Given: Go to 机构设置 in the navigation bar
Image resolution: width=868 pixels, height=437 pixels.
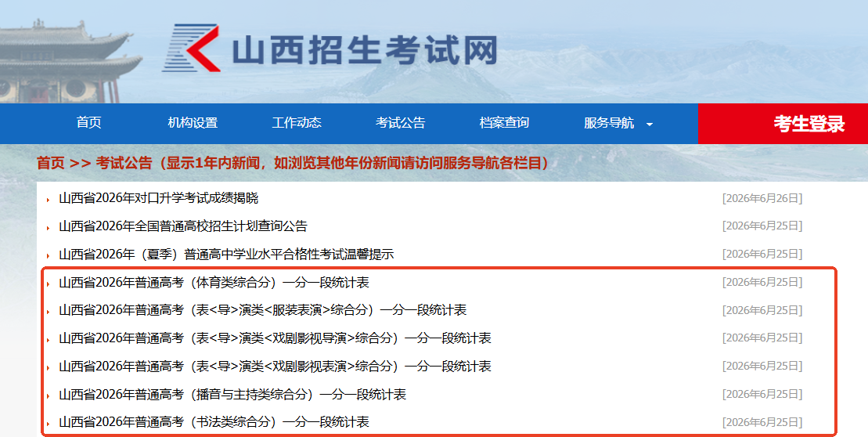Looking at the screenshot, I should pos(193,122).
